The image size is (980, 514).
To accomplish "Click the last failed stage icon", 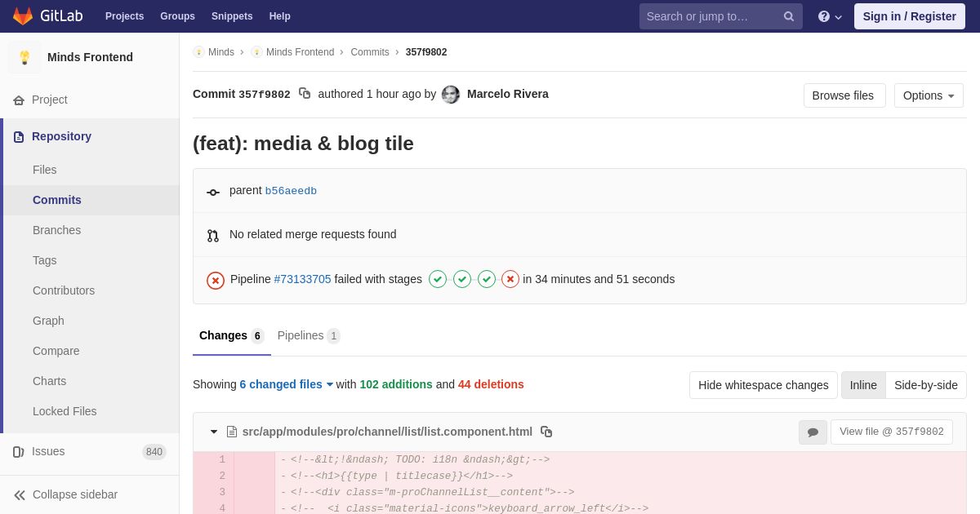I will [510, 279].
